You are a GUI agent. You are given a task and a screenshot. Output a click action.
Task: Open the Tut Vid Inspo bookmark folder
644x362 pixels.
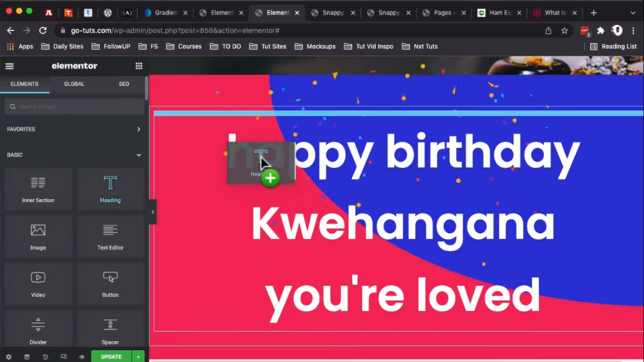(369, 46)
